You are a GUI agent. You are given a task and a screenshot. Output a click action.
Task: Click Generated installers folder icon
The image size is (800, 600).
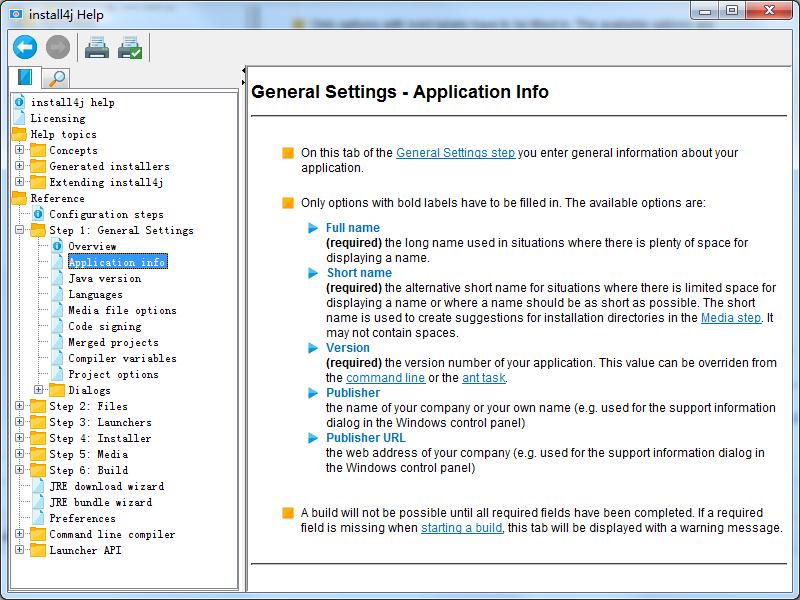click(38, 166)
